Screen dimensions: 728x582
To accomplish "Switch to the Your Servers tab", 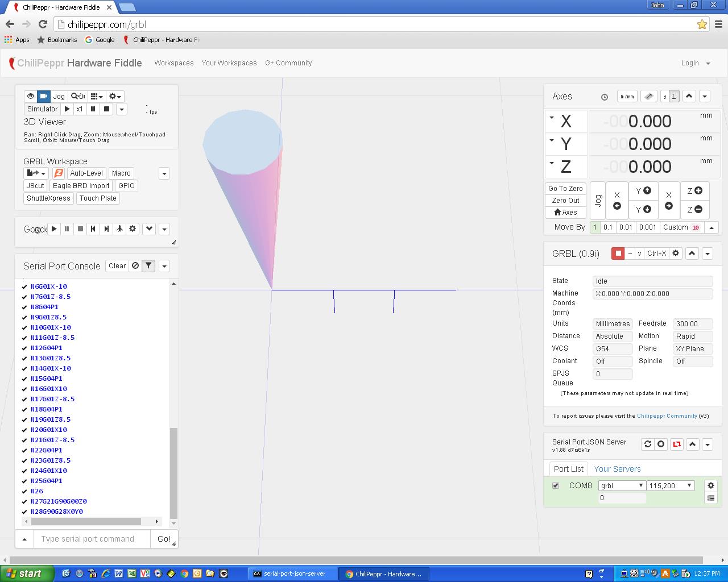I will tap(617, 469).
